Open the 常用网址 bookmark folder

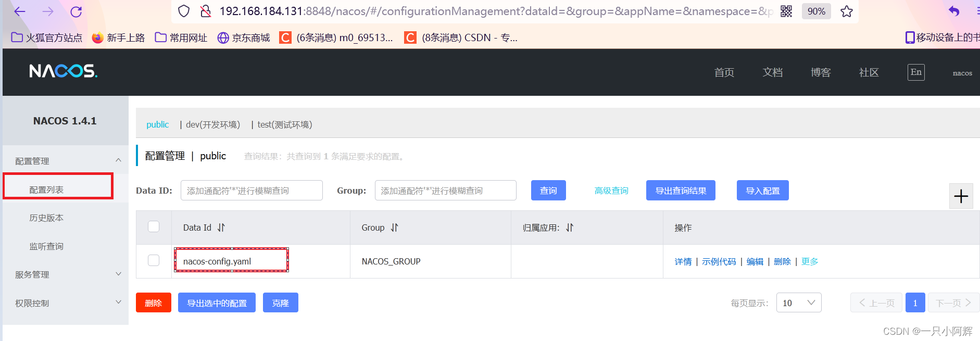181,37
